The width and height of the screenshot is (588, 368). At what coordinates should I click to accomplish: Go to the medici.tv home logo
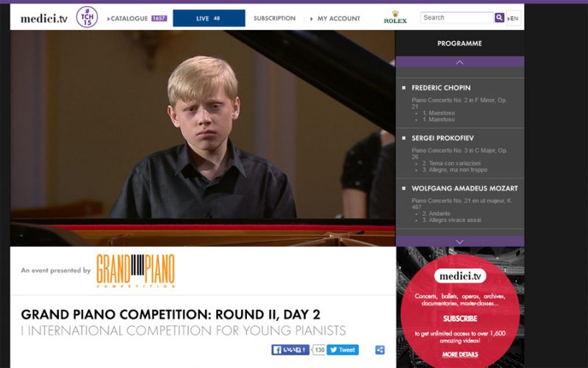click(x=44, y=18)
